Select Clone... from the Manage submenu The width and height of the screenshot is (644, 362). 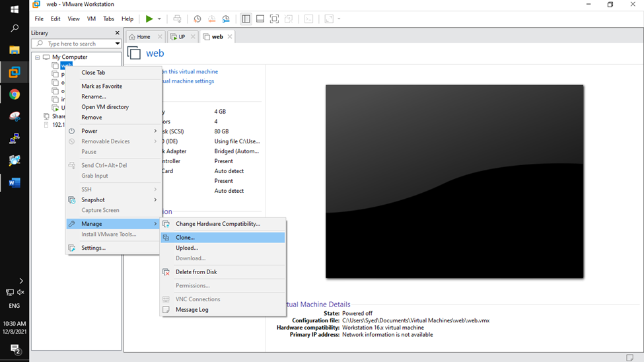(185, 237)
